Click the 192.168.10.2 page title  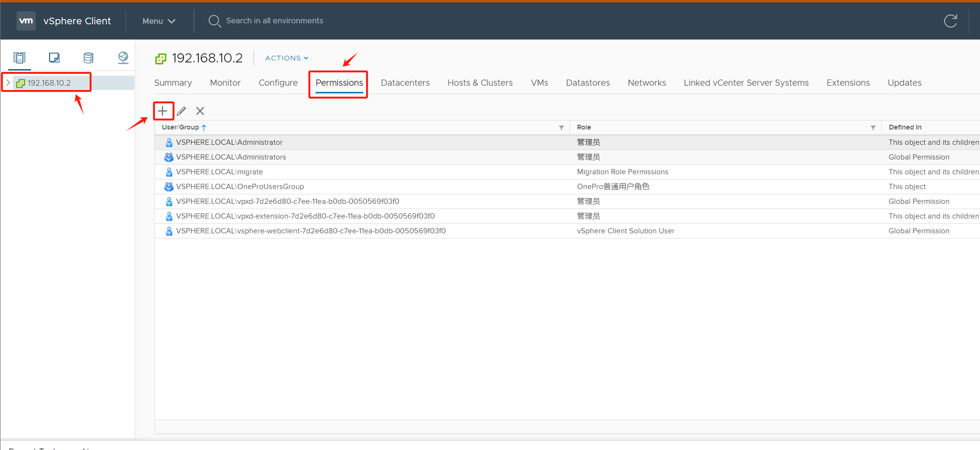[x=207, y=58]
